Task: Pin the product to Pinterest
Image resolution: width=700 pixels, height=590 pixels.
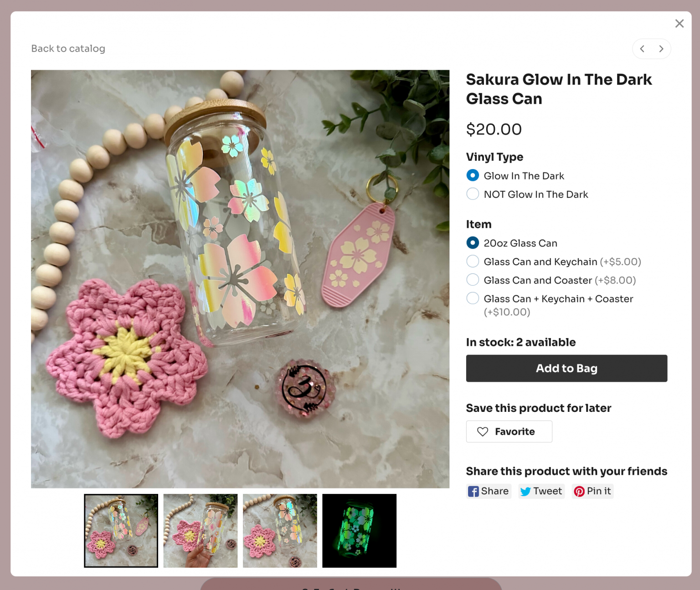Action: point(592,491)
